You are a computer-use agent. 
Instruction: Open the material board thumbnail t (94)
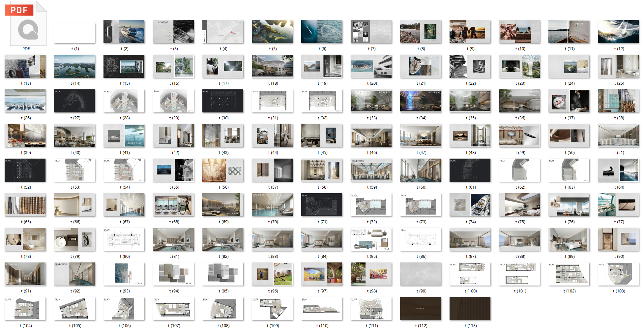pyautogui.click(x=173, y=274)
